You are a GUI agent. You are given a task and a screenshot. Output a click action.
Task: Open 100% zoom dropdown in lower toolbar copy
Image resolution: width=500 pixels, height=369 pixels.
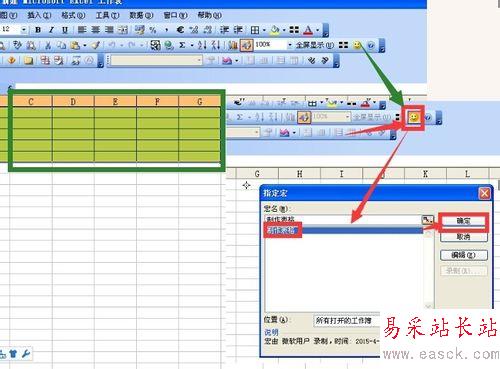[x=347, y=117]
